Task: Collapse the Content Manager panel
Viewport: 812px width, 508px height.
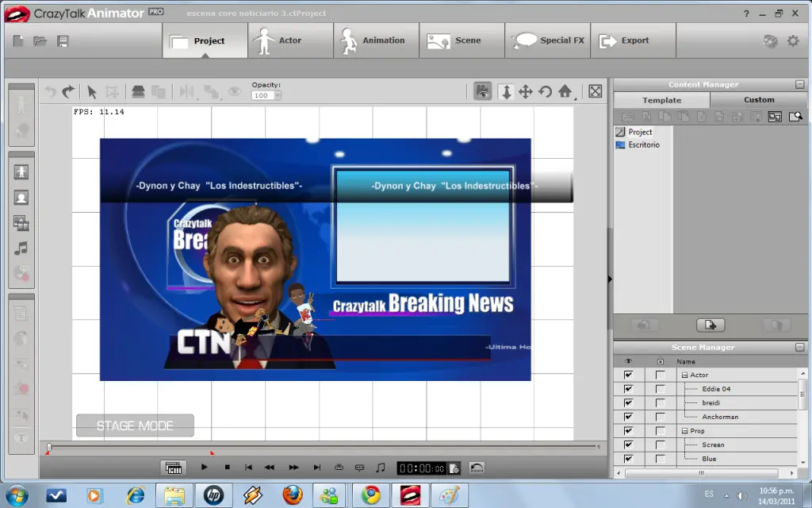Action: (x=799, y=84)
